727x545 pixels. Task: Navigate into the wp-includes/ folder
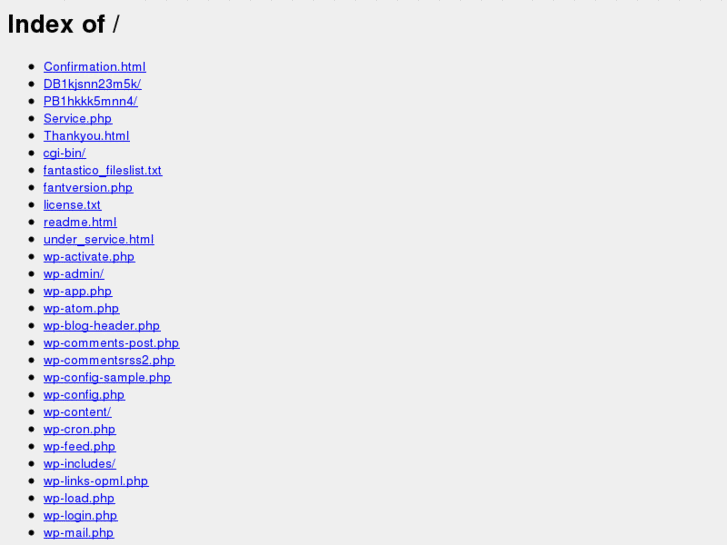pos(80,464)
